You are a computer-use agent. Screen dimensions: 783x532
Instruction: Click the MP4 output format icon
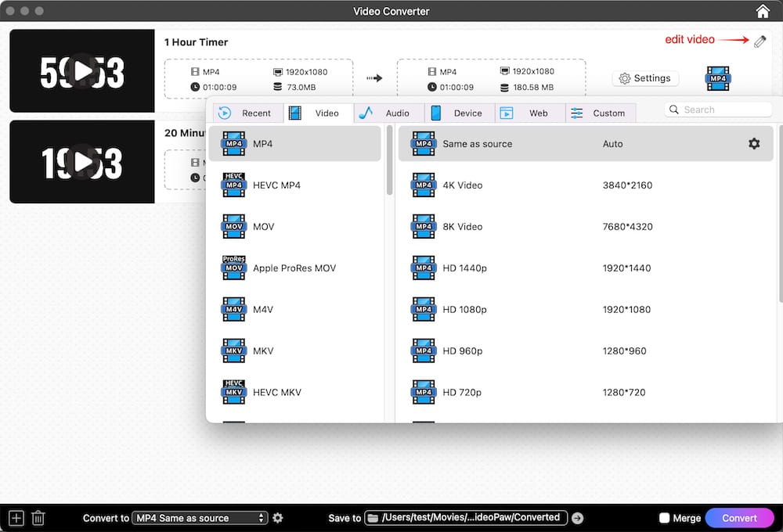tap(717, 78)
